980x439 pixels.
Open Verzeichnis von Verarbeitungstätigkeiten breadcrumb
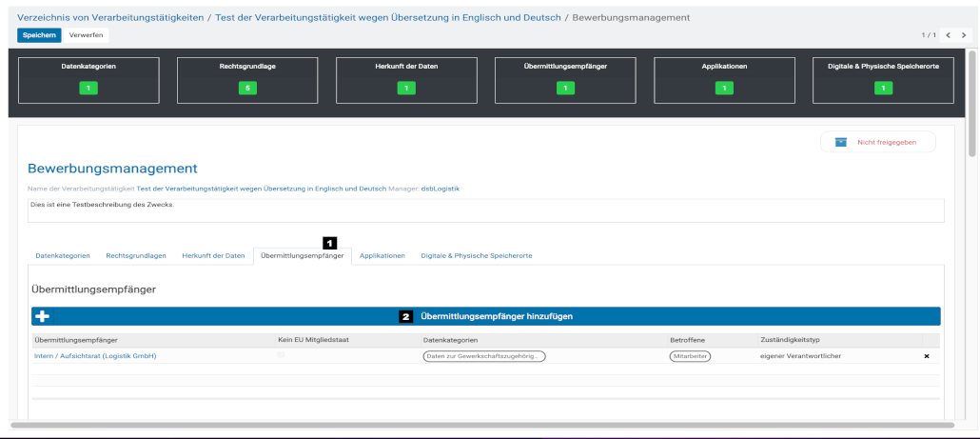coord(110,17)
